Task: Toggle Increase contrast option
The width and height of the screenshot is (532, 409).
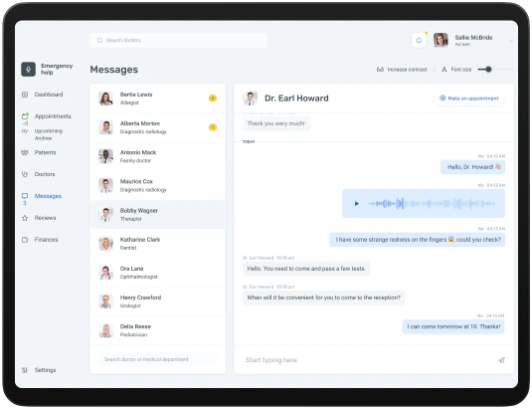Action: point(402,70)
